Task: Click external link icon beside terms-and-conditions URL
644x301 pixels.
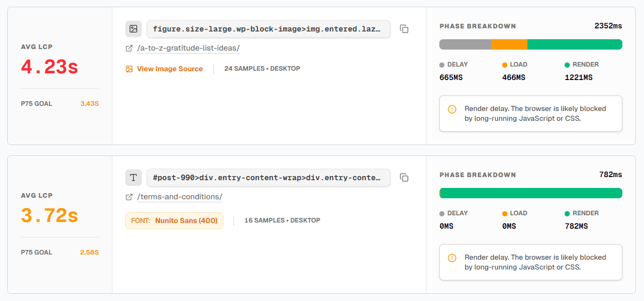Action: point(129,197)
